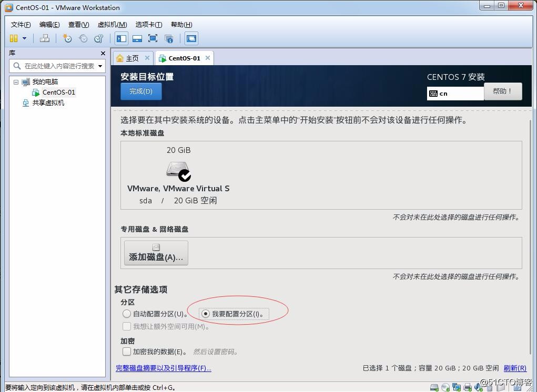The width and height of the screenshot is (537, 392).
Task: Open the snapshot manager
Action: [99, 38]
